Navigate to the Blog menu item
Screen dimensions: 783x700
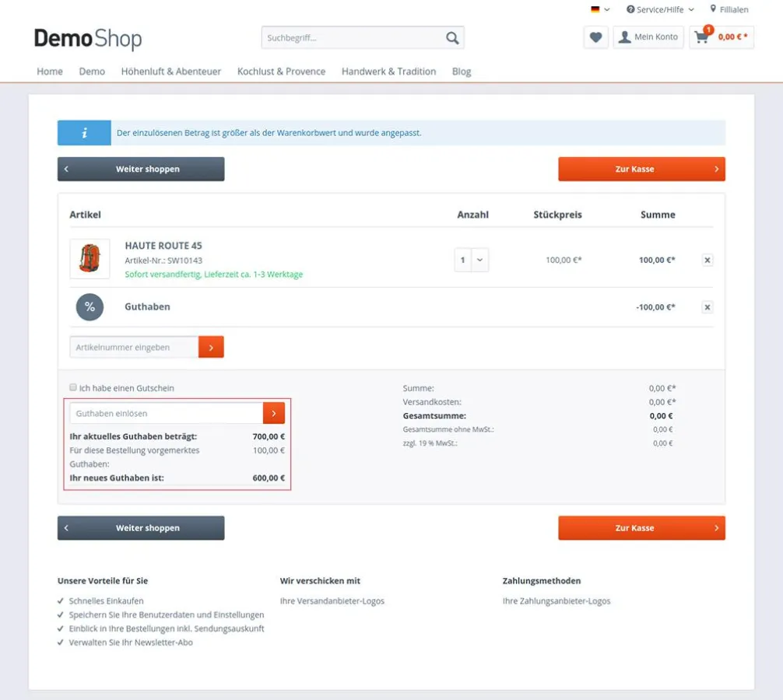point(462,71)
